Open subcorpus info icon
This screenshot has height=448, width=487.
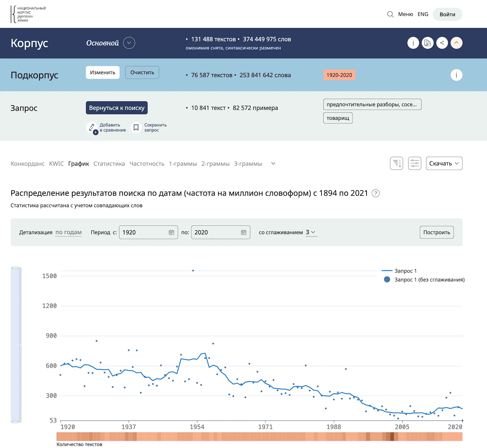[x=456, y=75]
